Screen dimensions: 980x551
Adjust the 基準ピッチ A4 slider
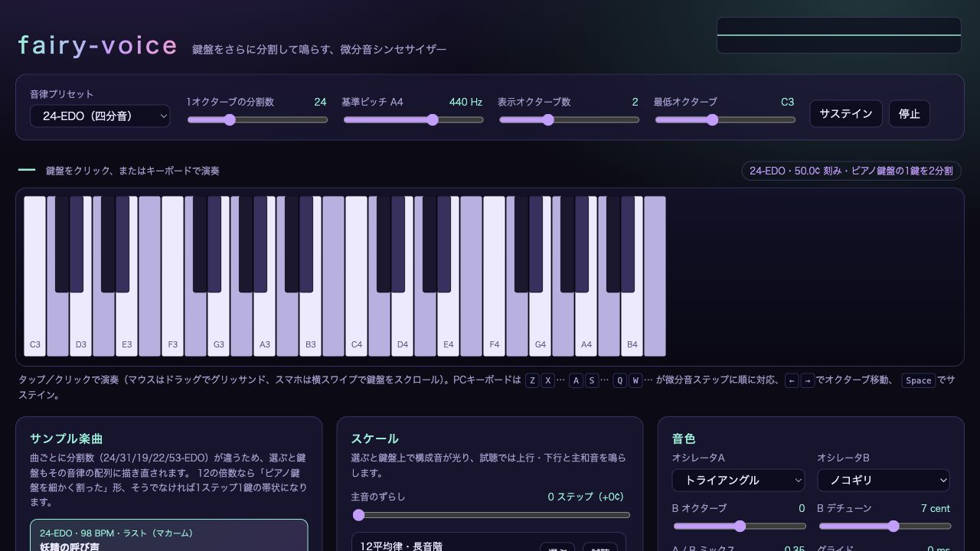coord(413,119)
